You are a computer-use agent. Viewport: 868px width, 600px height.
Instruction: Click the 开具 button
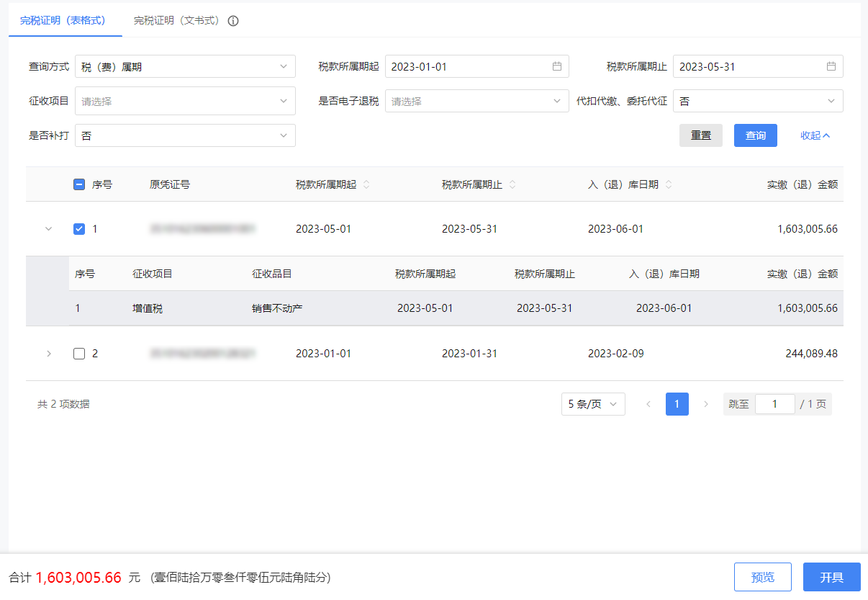pos(831,577)
